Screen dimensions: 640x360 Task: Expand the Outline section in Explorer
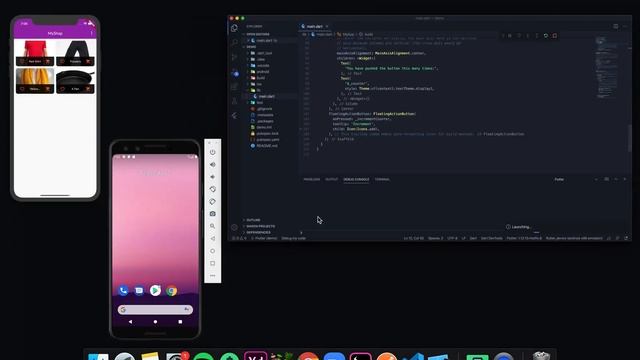[x=253, y=220]
